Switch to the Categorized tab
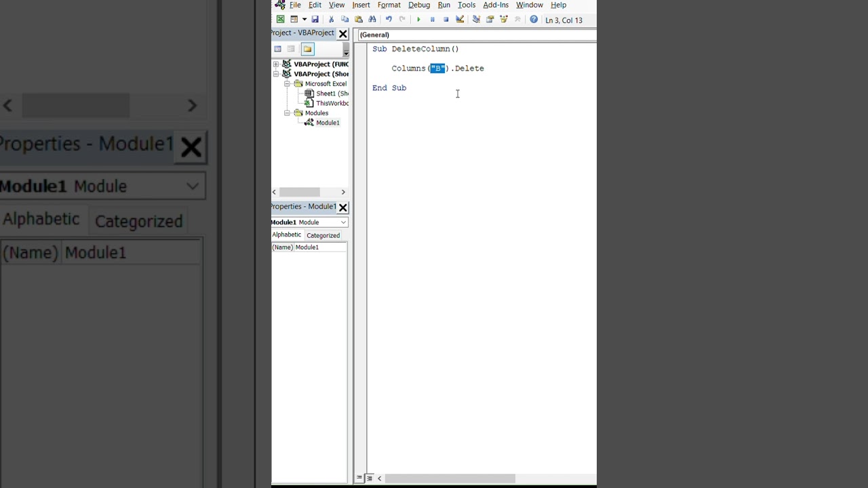This screenshot has height=488, width=868. (x=323, y=235)
